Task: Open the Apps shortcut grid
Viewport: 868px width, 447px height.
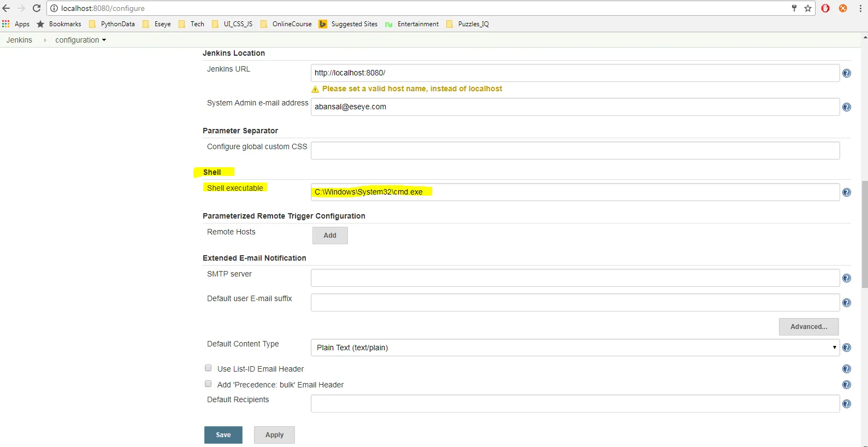Action: tap(16, 24)
